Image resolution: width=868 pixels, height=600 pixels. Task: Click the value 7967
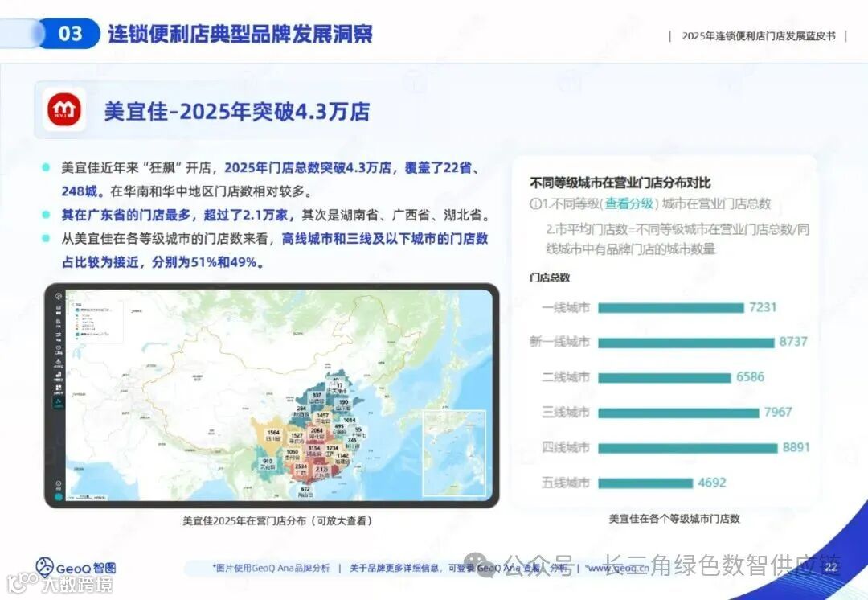click(x=778, y=412)
